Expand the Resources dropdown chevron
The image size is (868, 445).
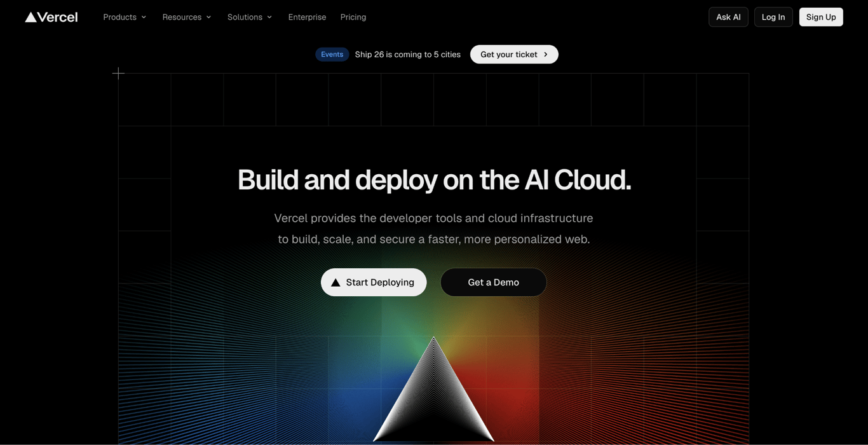pos(208,17)
